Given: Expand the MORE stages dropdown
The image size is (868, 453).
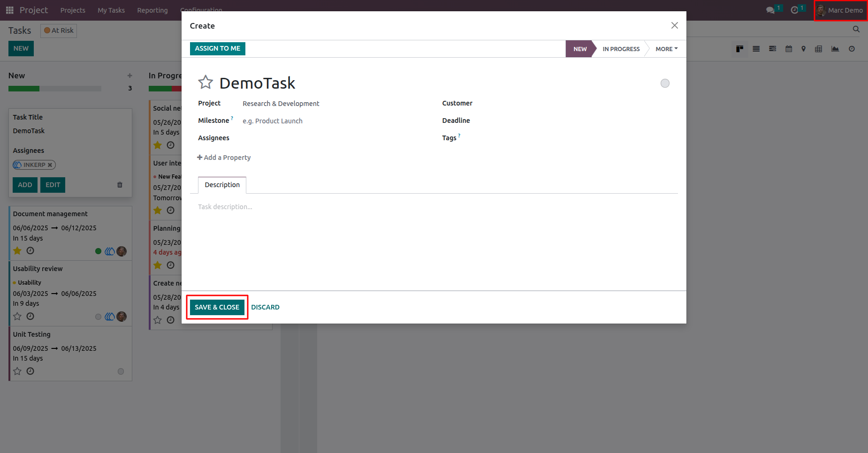Looking at the screenshot, I should pyautogui.click(x=666, y=49).
